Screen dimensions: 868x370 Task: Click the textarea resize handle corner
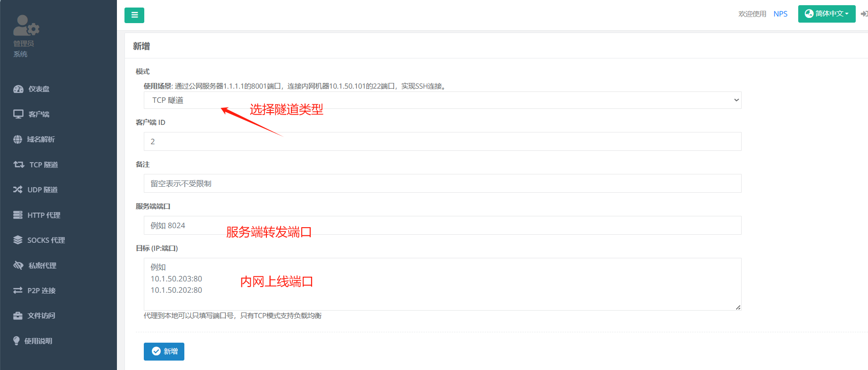click(738, 307)
